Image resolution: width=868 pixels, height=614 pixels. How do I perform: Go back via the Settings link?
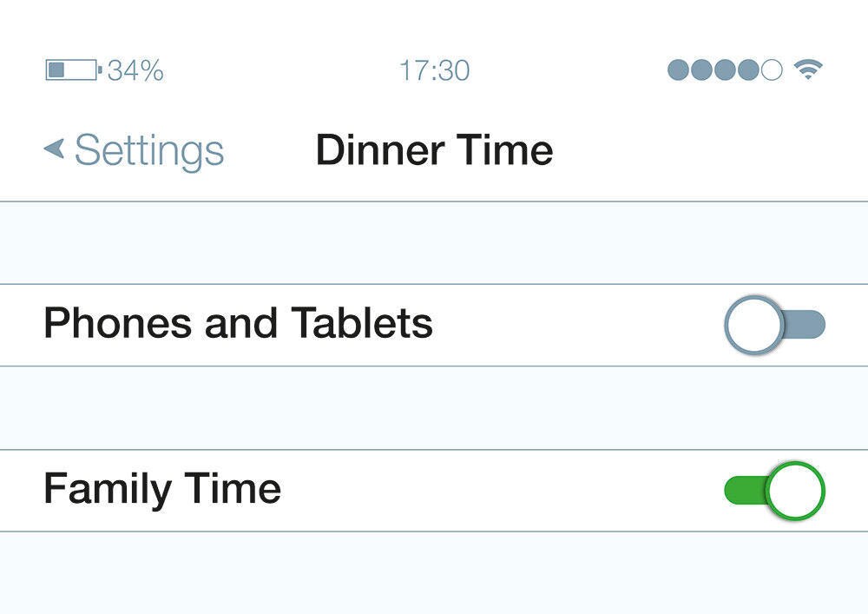pos(149,150)
